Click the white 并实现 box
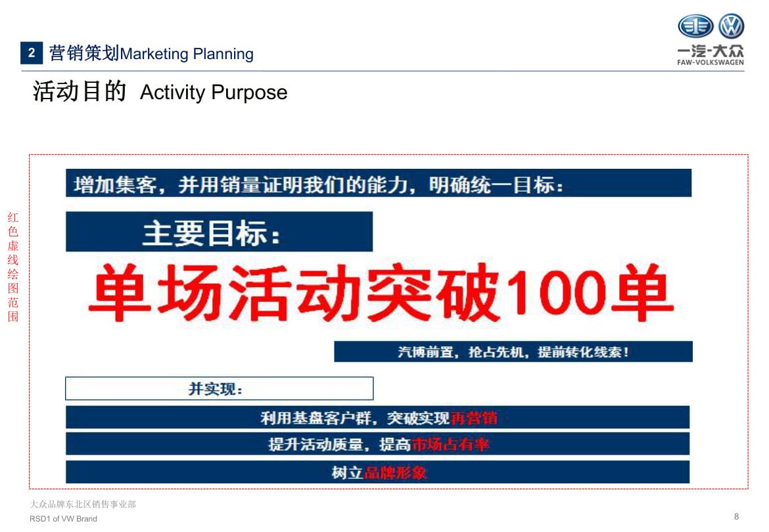 pyautogui.click(x=220, y=388)
